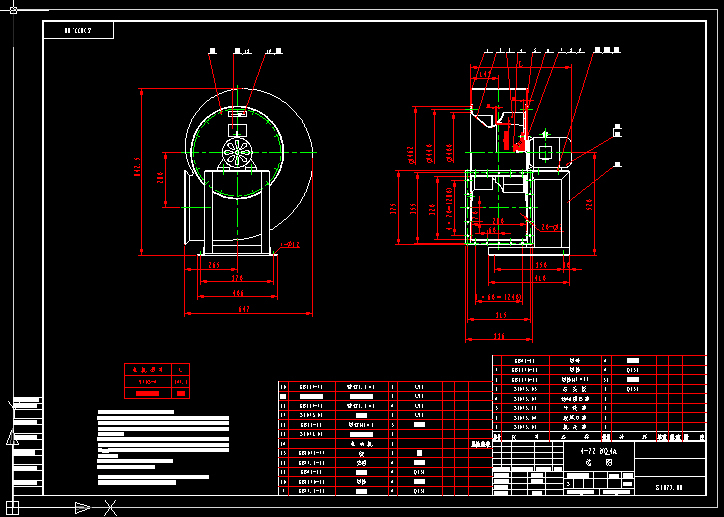The width and height of the screenshot is (724, 517).
Task: Select the "526" height dimension text
Action: 589,204
